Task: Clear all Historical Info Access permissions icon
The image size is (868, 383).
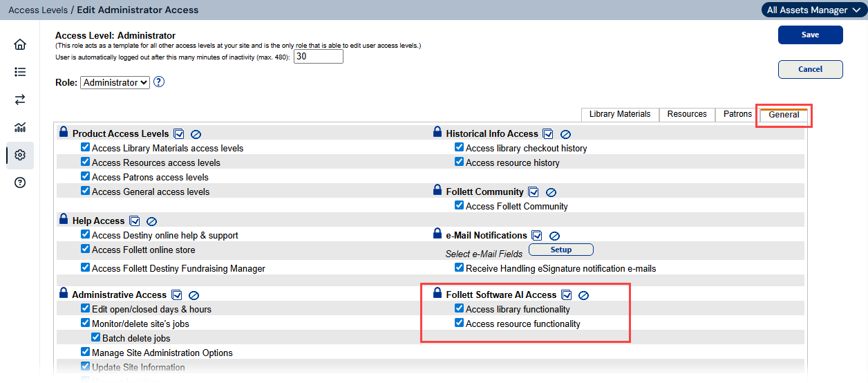Action: [565, 134]
